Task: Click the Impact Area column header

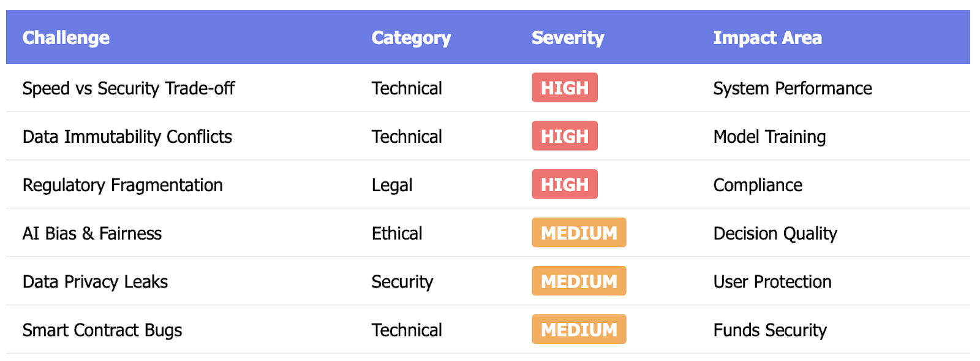Action: click(x=767, y=38)
